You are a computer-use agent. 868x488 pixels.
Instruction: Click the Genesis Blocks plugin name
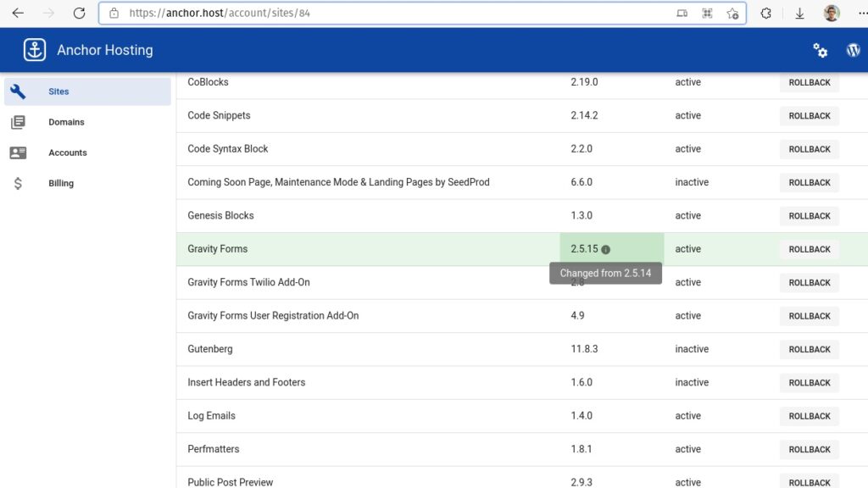[220, 215]
